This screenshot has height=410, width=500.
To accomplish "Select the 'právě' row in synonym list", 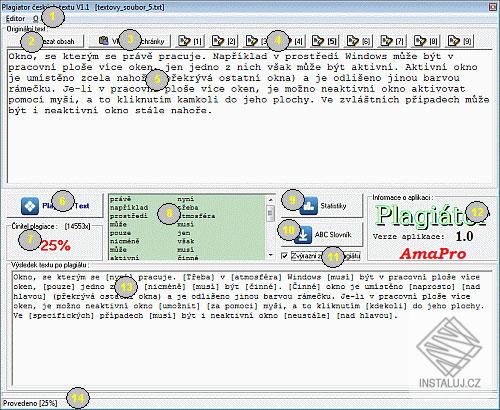I will 187,199.
